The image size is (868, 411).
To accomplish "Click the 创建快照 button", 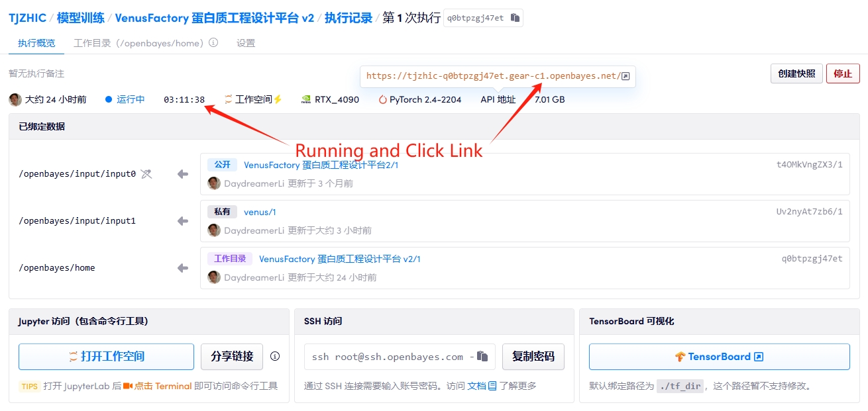I will coord(796,73).
